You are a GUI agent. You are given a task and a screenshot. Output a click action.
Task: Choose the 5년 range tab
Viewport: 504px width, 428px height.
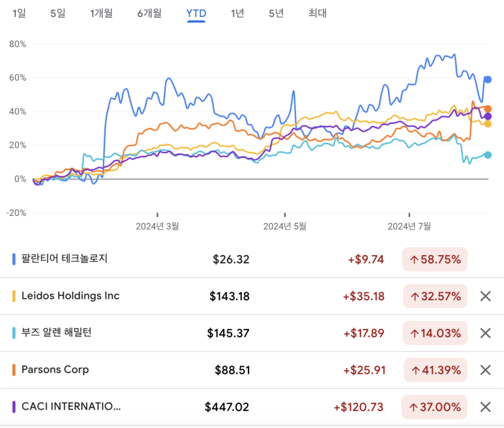(x=276, y=13)
